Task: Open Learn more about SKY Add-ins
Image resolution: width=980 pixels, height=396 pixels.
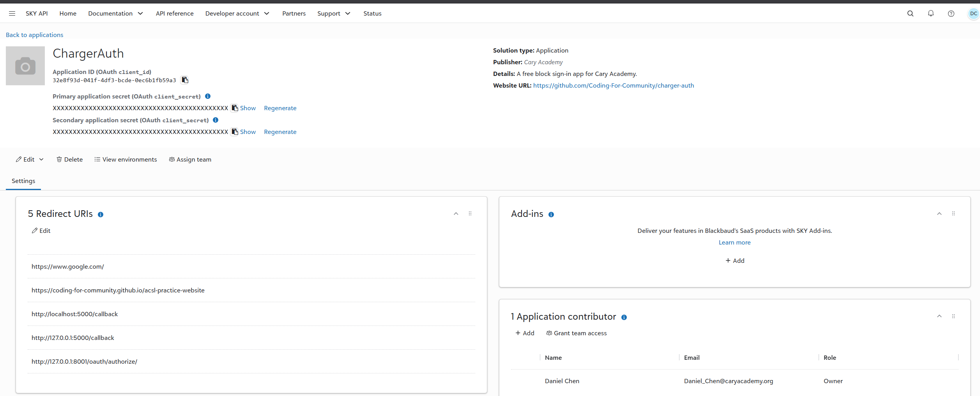Action: (734, 242)
